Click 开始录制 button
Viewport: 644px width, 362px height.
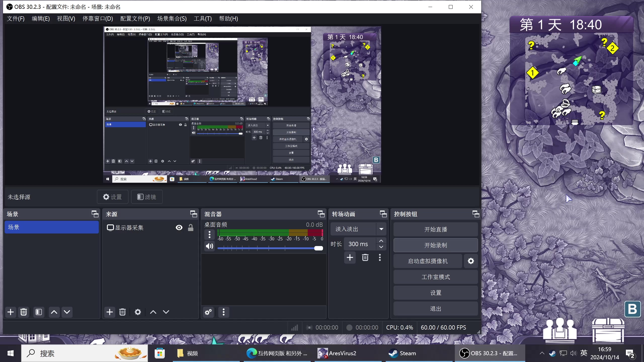click(x=436, y=245)
